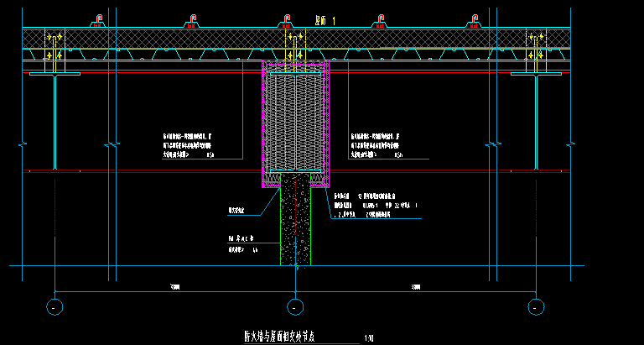
Task: Select the left cyan steel beam flange
Action: click(55, 75)
